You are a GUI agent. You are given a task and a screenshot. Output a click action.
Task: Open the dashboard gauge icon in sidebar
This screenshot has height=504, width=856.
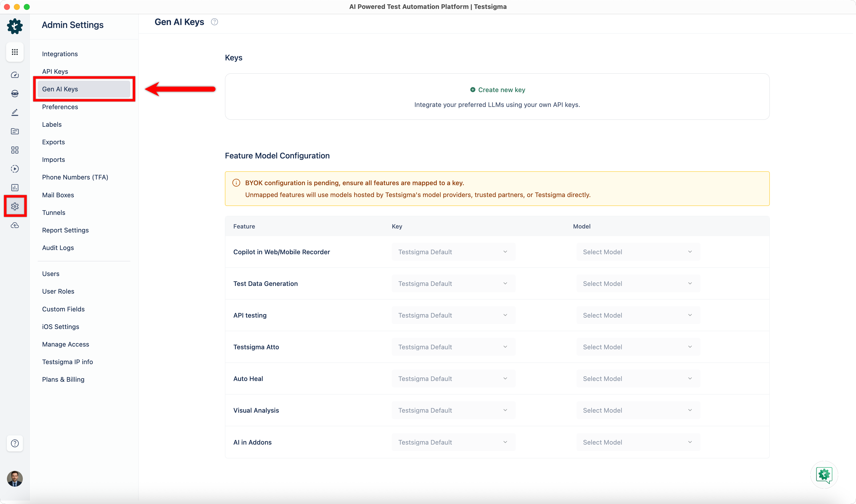(15, 75)
